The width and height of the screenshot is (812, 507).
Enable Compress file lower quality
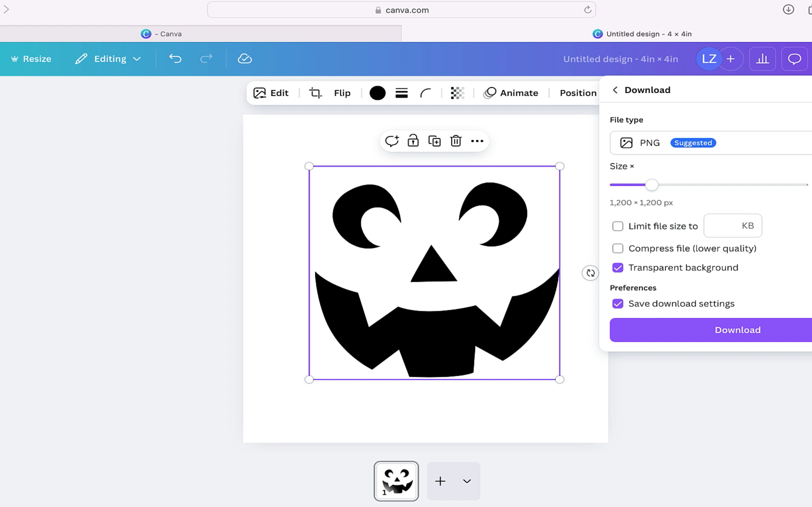tap(618, 248)
